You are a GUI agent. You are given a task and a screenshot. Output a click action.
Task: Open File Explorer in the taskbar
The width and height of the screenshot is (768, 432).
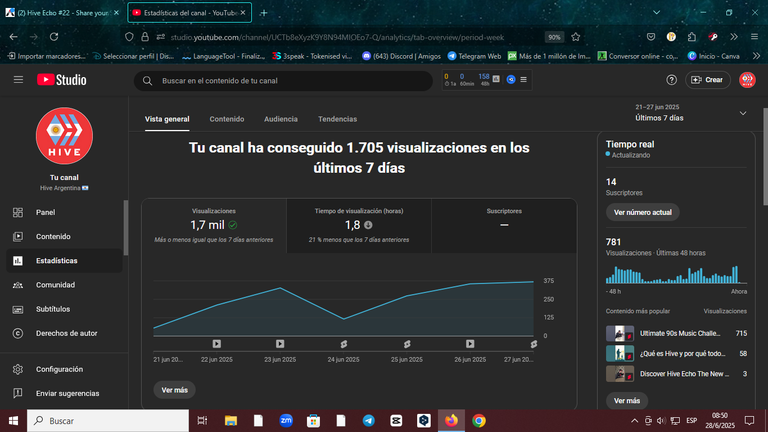(x=231, y=421)
